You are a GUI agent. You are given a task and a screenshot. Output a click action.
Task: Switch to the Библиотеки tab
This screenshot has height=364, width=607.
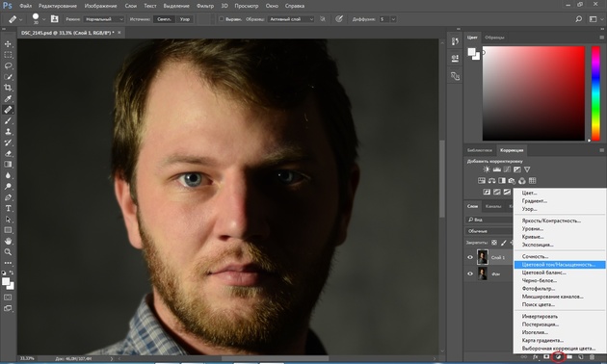(479, 150)
